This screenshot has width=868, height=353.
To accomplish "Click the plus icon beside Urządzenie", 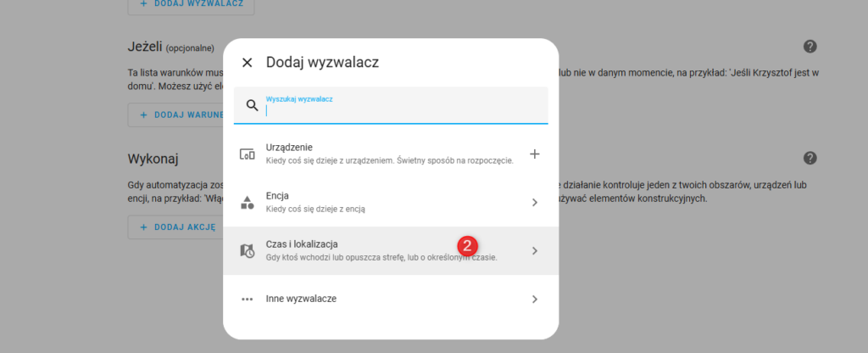I will [x=534, y=154].
